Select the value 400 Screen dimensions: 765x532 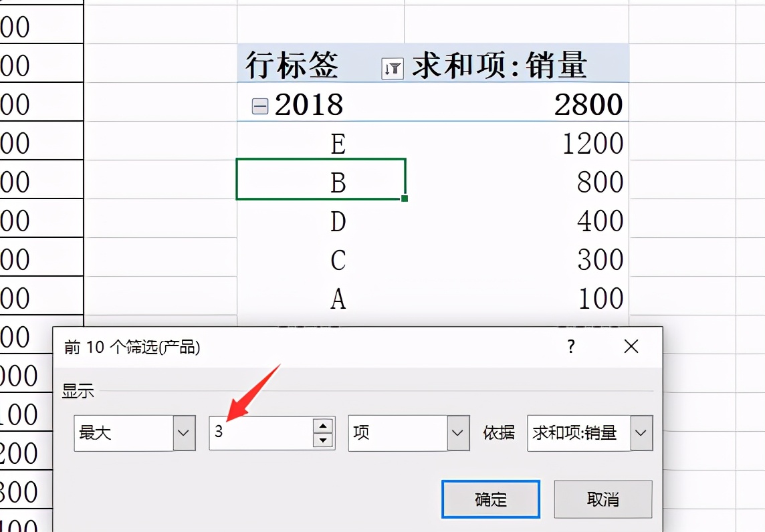coord(600,221)
